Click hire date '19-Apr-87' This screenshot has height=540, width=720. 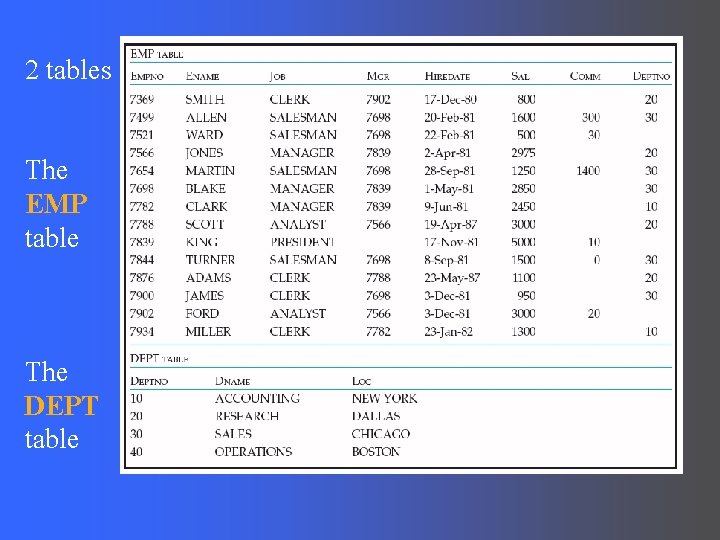[450, 225]
